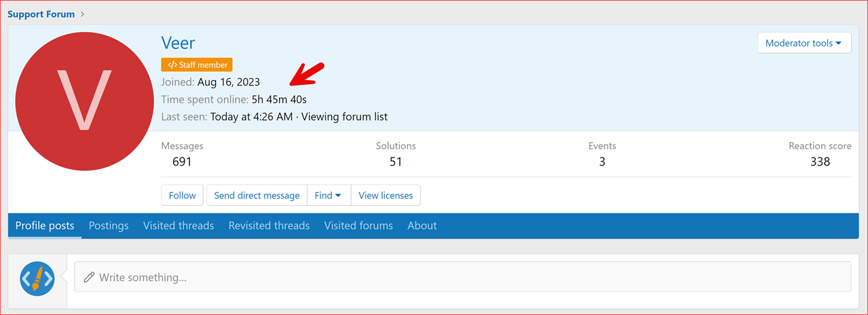This screenshot has height=315, width=868.
Task: Expand the Find dropdown menu
Action: pyautogui.click(x=328, y=196)
